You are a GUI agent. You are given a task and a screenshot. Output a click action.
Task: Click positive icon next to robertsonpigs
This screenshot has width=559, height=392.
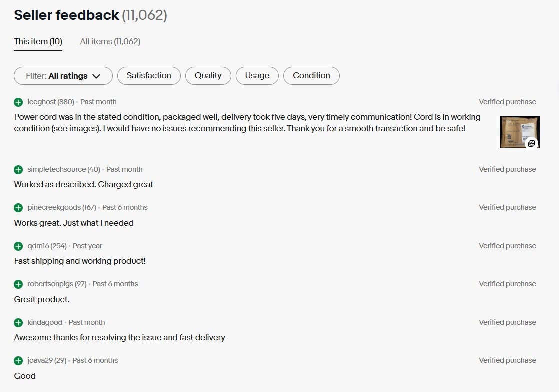tap(18, 284)
